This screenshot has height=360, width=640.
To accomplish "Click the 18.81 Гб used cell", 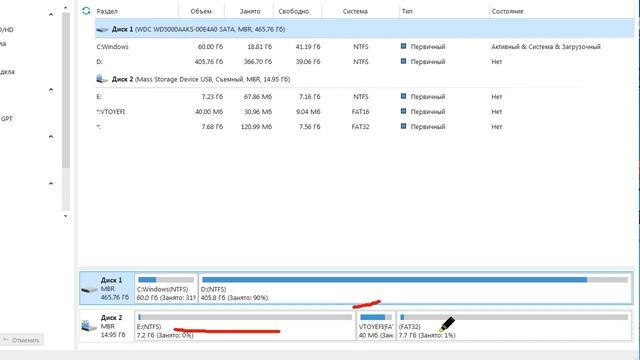I will tap(259, 47).
